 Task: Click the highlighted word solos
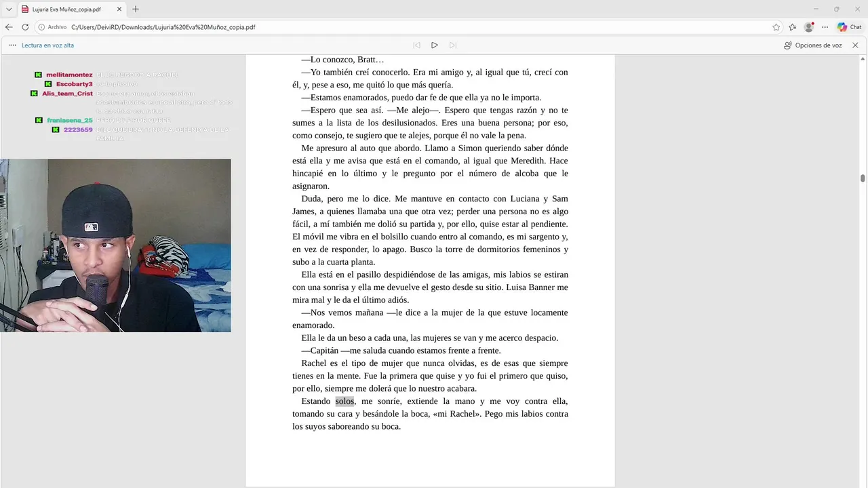(344, 401)
